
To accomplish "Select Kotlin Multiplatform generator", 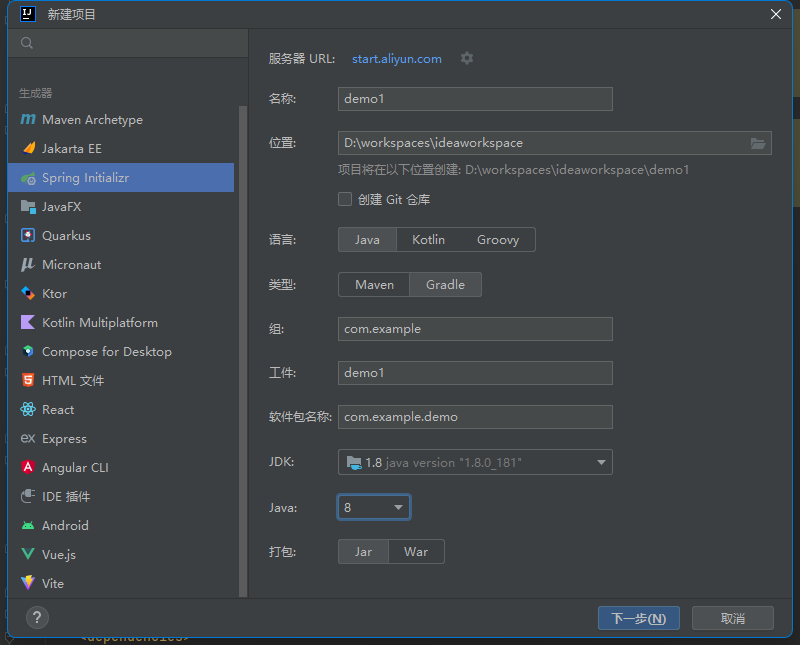I will click(121, 322).
